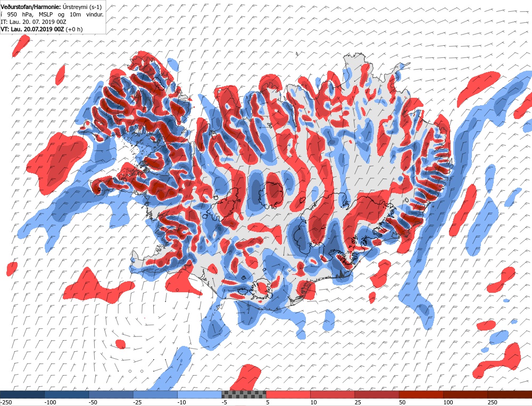This screenshot has height=406, width=532.
Task: Select the '-50' legend label
Action: pos(93,402)
